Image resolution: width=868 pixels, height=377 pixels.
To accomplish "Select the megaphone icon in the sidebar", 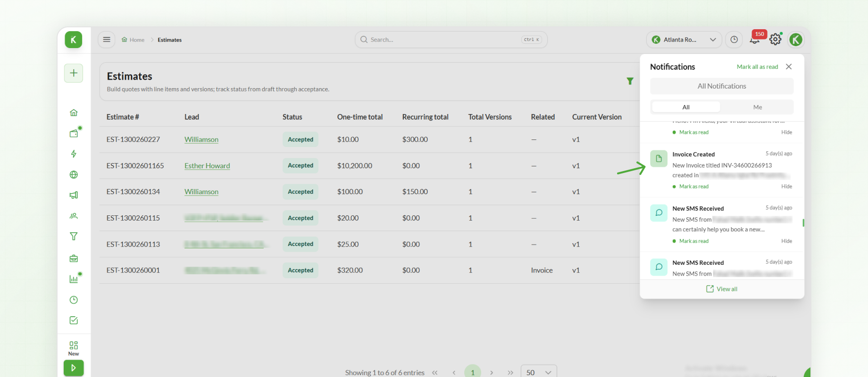I will [x=74, y=195].
